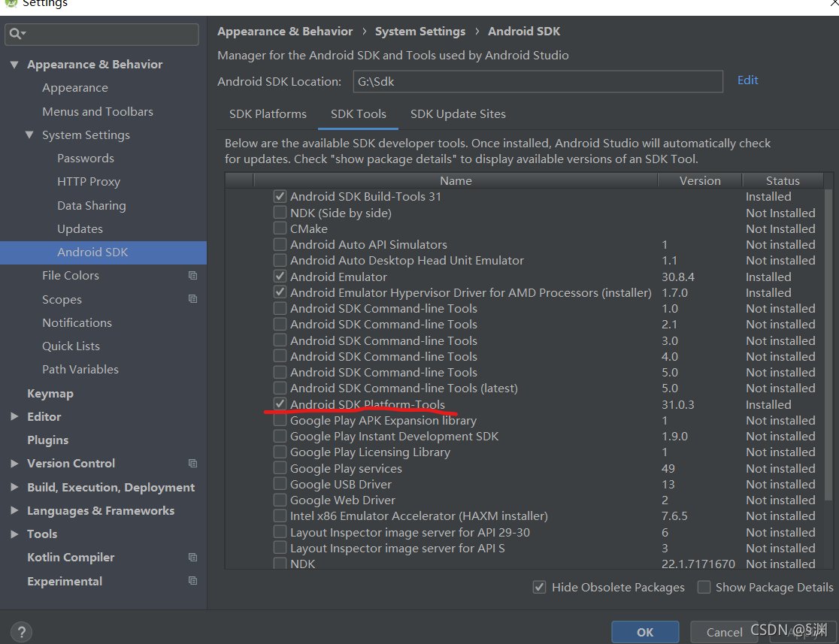Click System Settings in the breadcrumb

click(x=420, y=32)
